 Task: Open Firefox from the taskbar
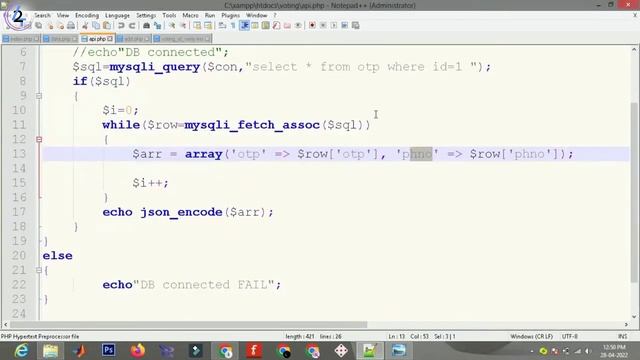point(138,351)
